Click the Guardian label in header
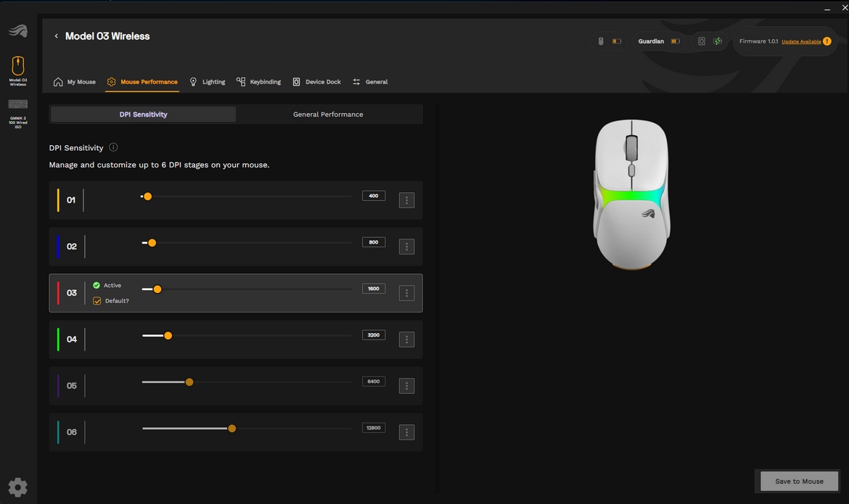This screenshot has width=849, height=504. pyautogui.click(x=651, y=41)
